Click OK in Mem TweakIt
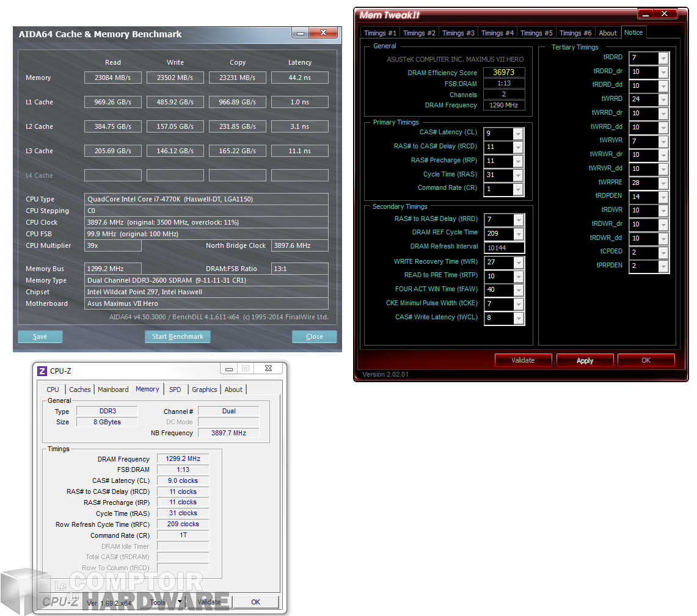This screenshot has height=616, width=697. (x=646, y=360)
